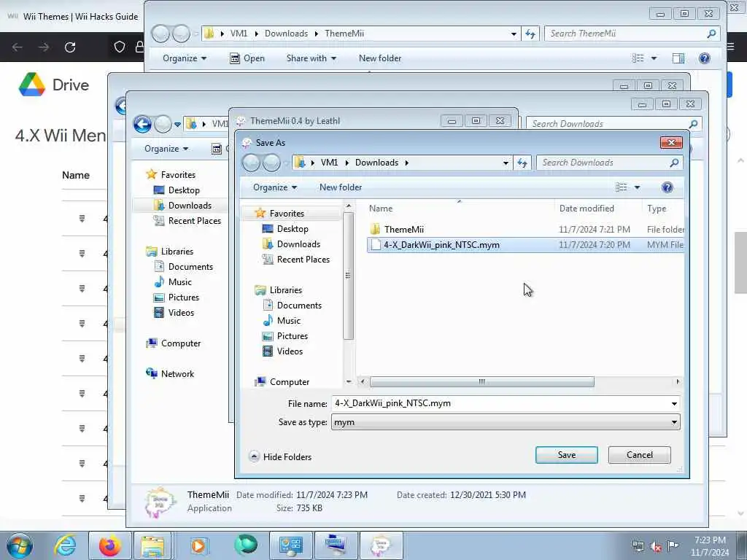The height and width of the screenshot is (560, 747).
Task: Toggle preview pane in ThemeMii Explorer window
Action: pyautogui.click(x=678, y=58)
